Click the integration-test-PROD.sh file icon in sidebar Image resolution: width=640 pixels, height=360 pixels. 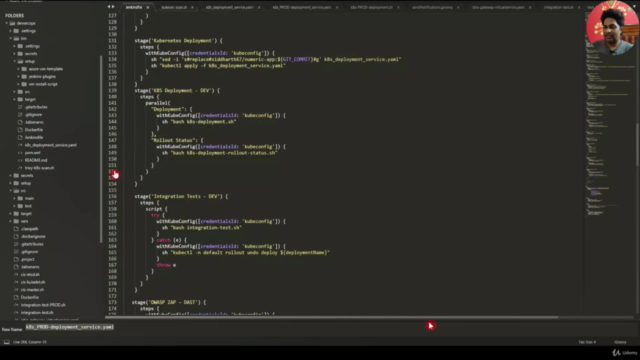tap(16, 305)
